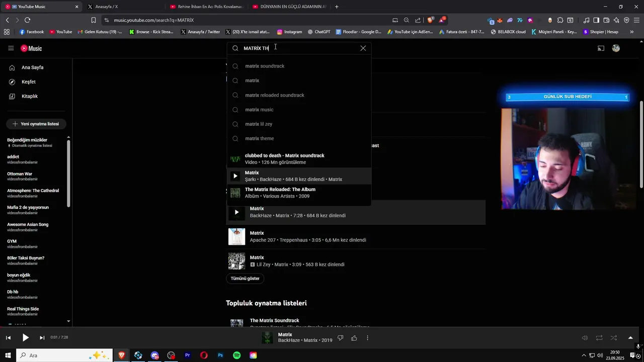Toggle repeat mode
The width and height of the screenshot is (644, 362).
[599, 338]
